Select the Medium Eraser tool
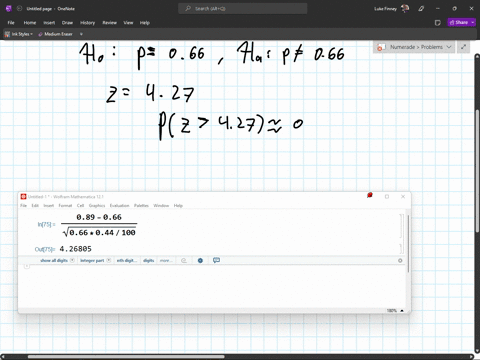 point(55,34)
